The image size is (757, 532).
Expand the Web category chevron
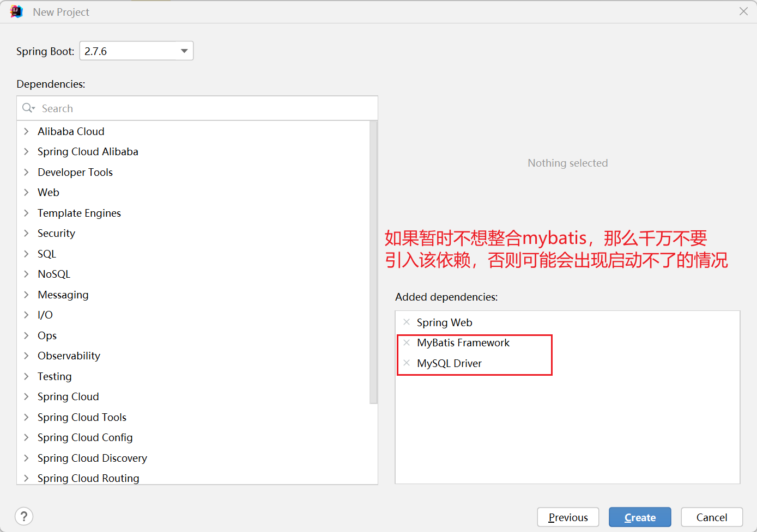[26, 192]
